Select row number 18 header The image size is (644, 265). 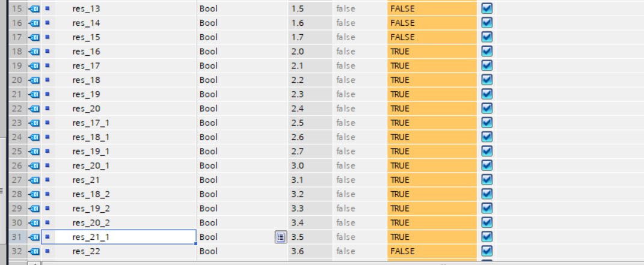(17, 52)
